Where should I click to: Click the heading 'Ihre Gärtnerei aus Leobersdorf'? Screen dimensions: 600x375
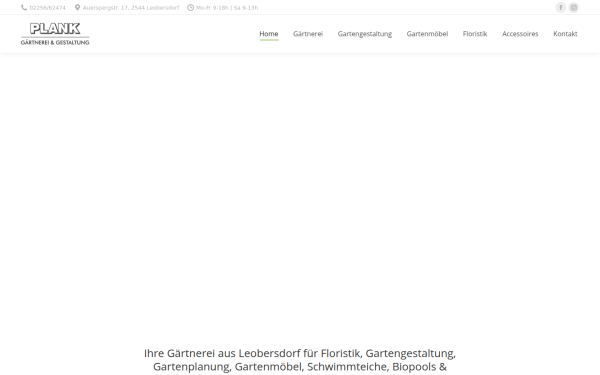coord(300,360)
